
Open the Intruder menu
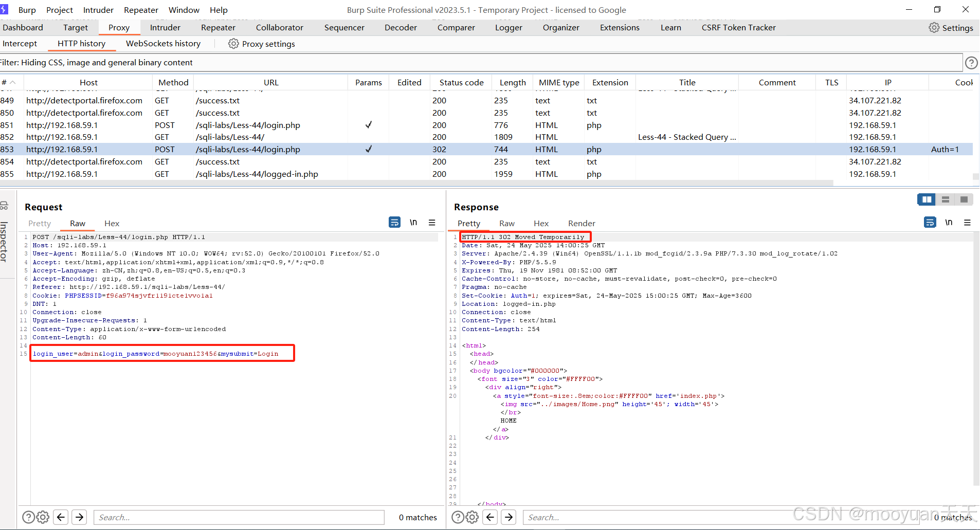point(98,10)
